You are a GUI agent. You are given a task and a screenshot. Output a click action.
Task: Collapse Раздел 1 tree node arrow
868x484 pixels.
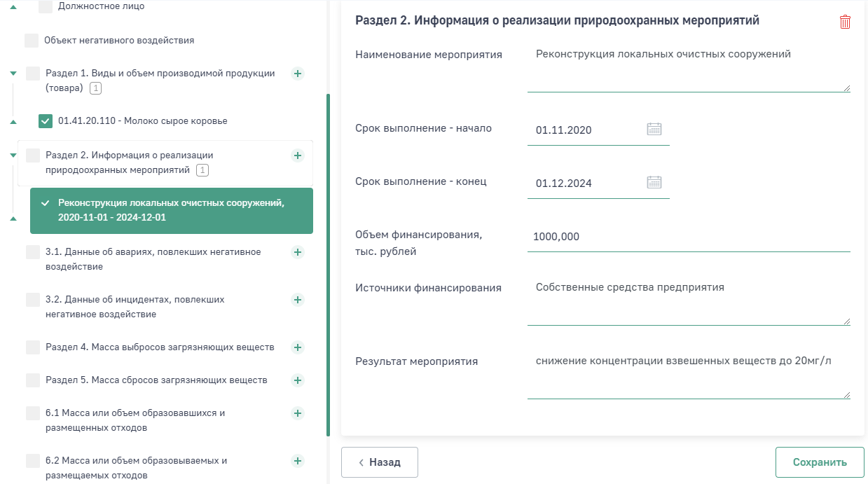13,74
